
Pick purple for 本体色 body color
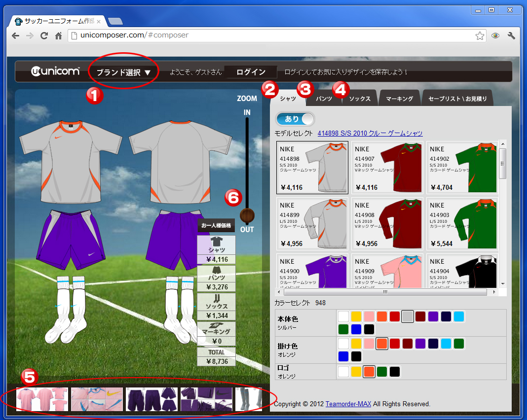coord(433,316)
